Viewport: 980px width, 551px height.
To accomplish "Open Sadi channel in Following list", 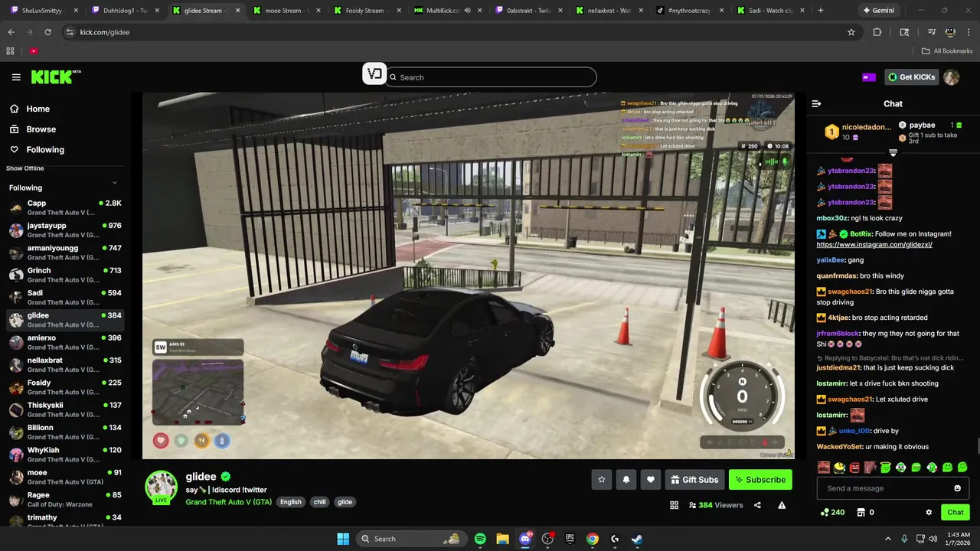I will (x=65, y=298).
